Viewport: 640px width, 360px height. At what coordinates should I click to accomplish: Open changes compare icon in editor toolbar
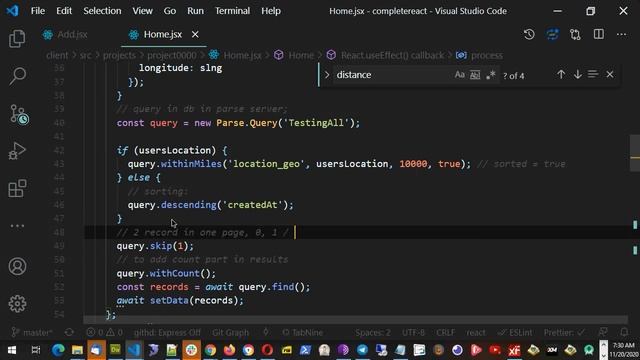pos(576,34)
